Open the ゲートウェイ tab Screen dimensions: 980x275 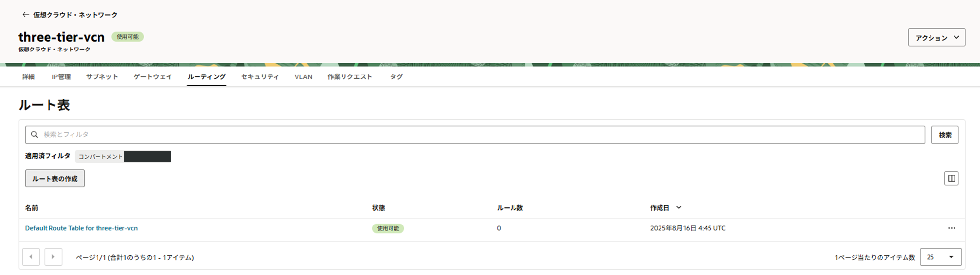153,77
